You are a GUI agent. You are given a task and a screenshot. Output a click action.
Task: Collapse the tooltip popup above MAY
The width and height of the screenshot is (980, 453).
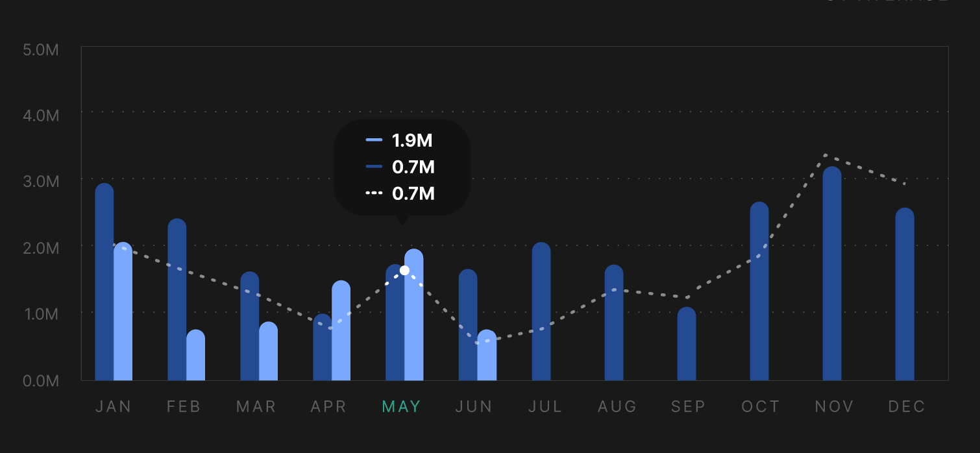[x=402, y=167]
